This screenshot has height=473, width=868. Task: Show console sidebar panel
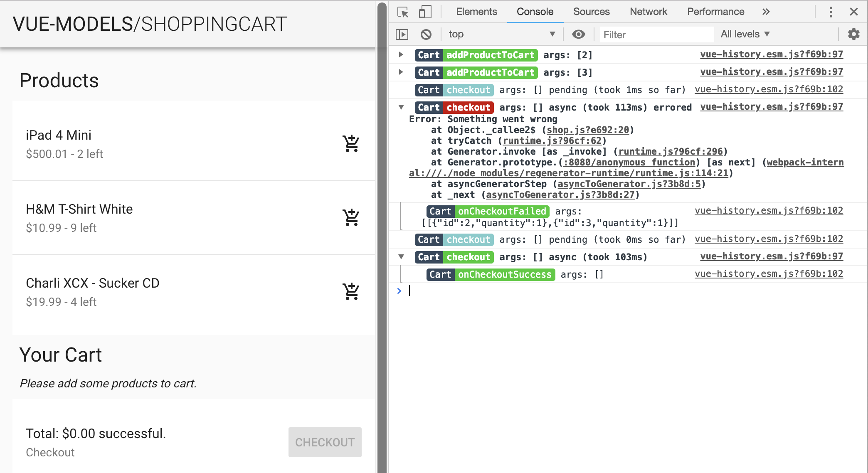pos(402,34)
